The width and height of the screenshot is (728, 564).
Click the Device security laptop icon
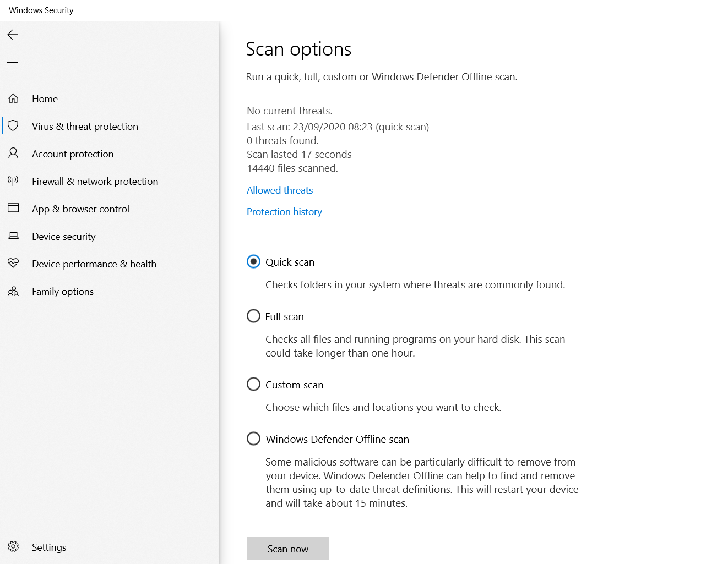13,236
